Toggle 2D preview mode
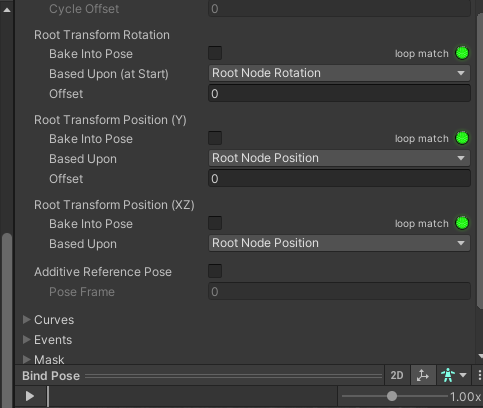 pyautogui.click(x=397, y=376)
